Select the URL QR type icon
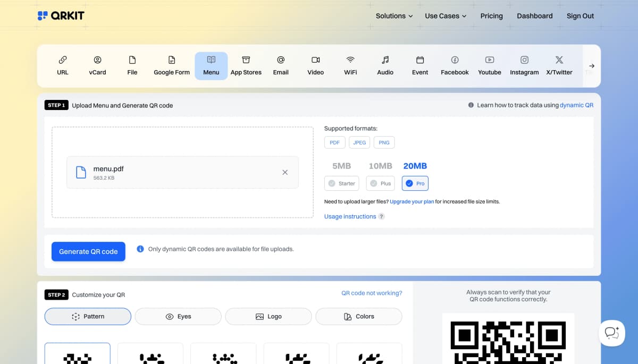Viewport: 638px width, 364px height. [x=63, y=60]
